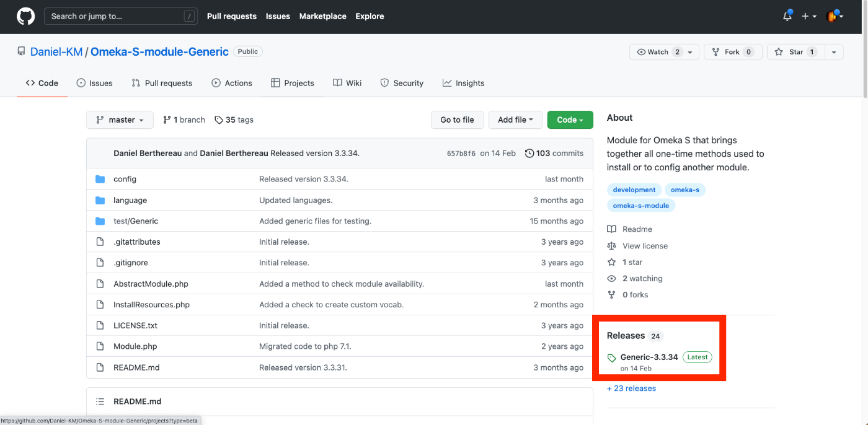Open the Releases heading link

(626, 335)
